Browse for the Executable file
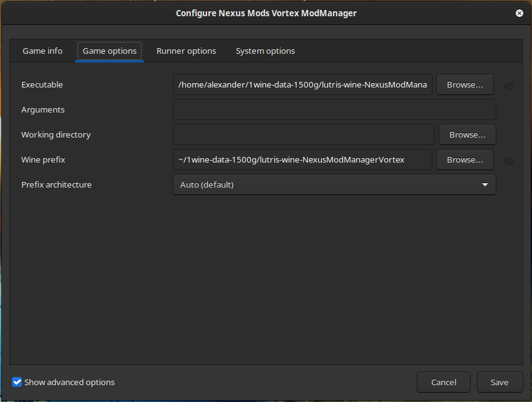The width and height of the screenshot is (532, 402). [x=464, y=85]
